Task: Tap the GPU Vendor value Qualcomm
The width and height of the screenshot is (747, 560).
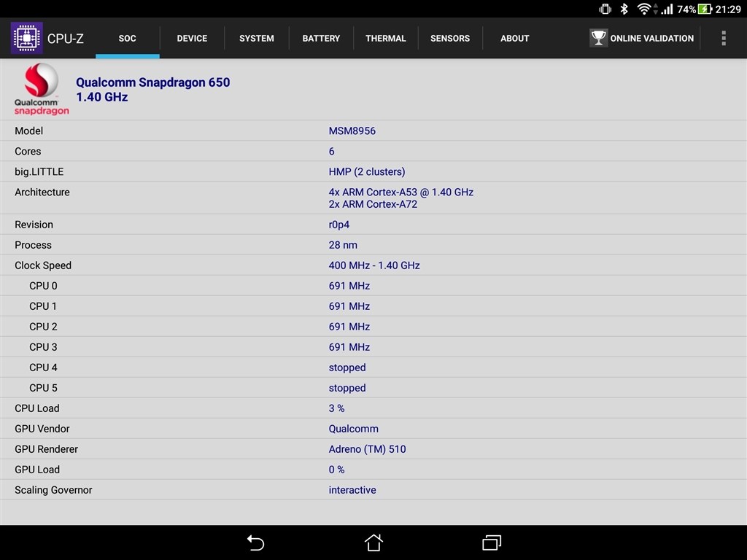Action: (x=354, y=429)
